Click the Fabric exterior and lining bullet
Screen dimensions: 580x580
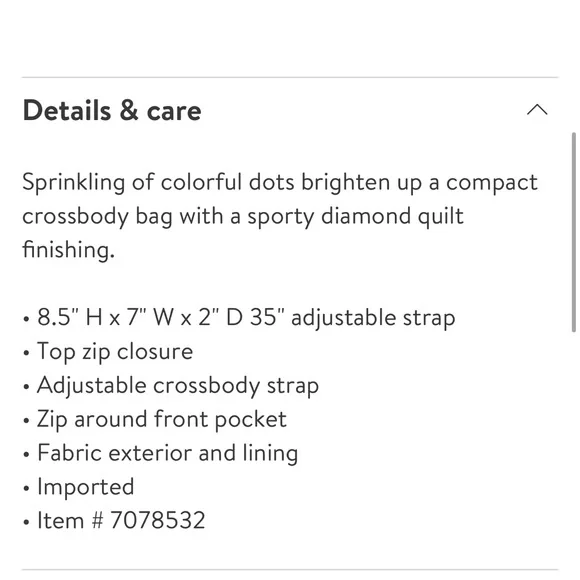pos(160,453)
